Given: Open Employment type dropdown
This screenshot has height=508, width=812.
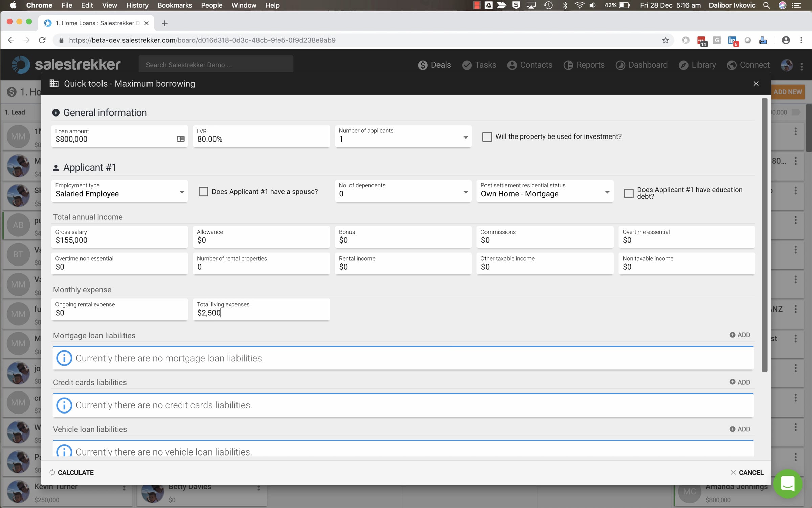Looking at the screenshot, I should (119, 191).
